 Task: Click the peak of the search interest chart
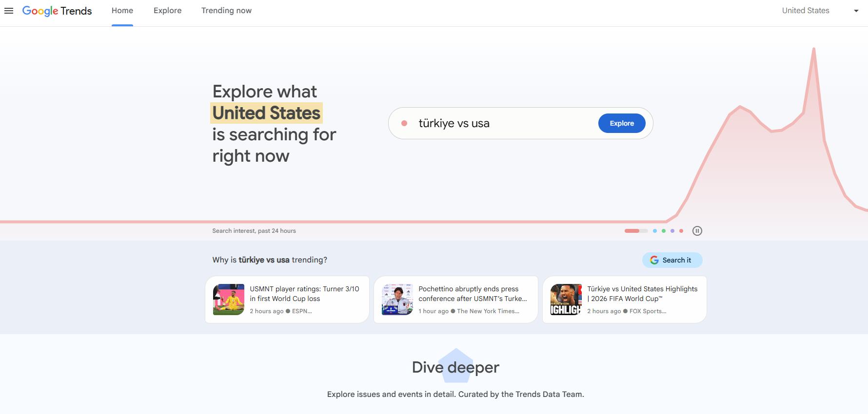(813, 49)
